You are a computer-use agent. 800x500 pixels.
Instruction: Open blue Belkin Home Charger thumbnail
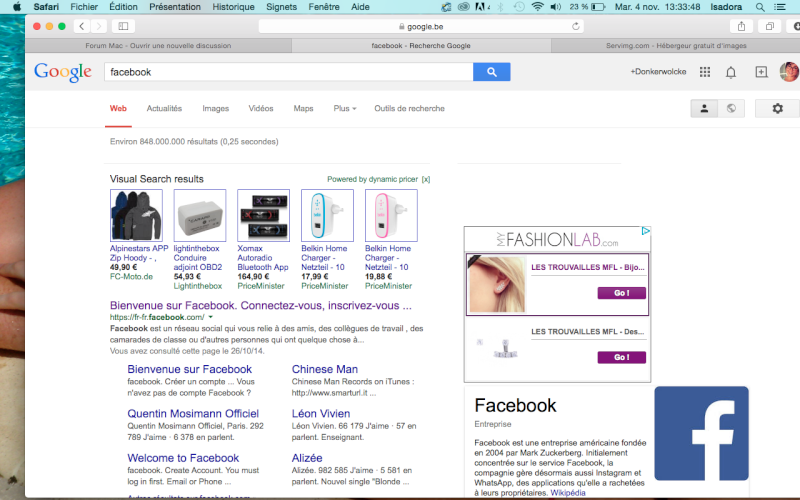coord(327,215)
